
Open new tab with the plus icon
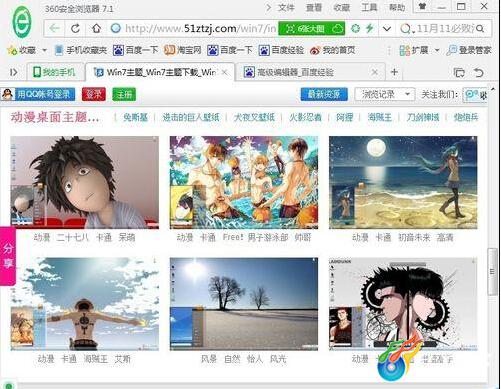click(394, 72)
